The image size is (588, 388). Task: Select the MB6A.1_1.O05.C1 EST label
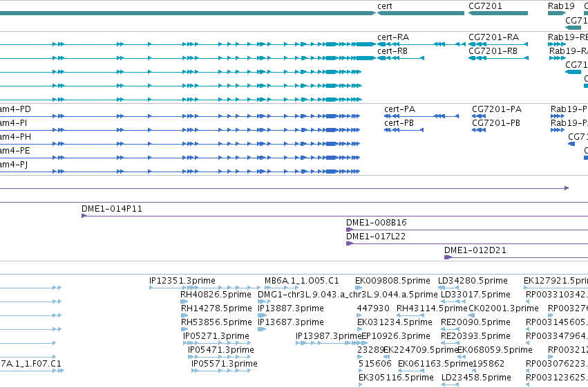pos(301,281)
